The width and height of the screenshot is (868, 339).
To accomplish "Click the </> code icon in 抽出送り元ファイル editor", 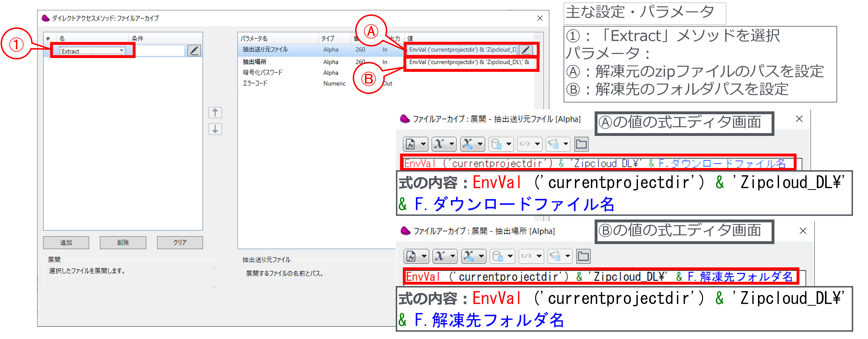I will 530,144.
